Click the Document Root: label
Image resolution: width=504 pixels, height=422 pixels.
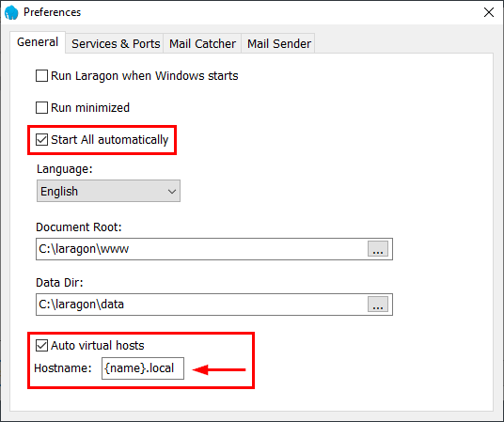[x=79, y=227]
